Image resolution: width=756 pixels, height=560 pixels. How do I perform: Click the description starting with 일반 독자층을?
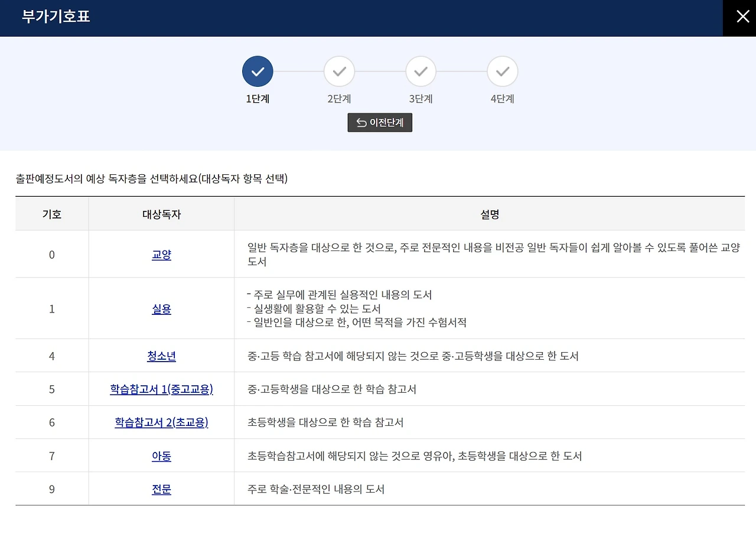[x=493, y=255]
